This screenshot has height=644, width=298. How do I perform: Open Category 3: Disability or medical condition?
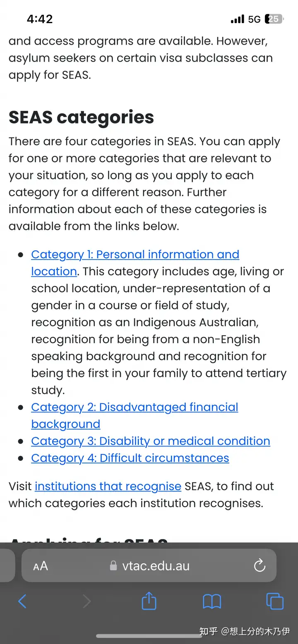151,441
